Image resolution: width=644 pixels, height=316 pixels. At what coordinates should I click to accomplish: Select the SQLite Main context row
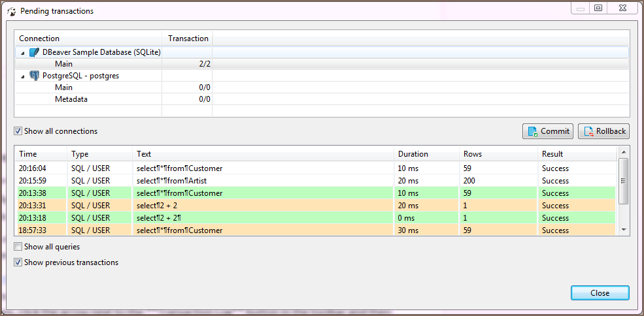click(x=64, y=64)
